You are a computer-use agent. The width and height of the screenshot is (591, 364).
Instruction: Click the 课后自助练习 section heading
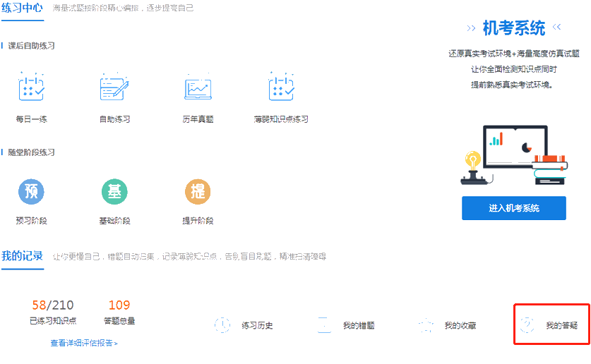click(x=31, y=46)
